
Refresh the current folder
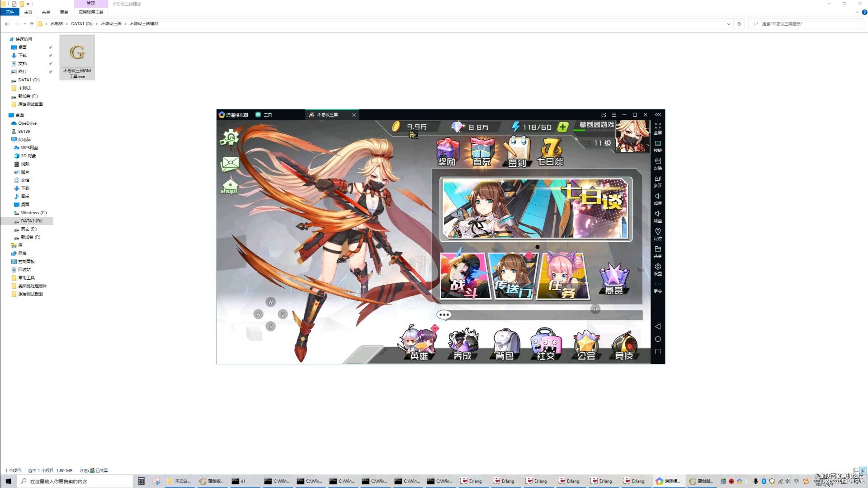click(x=739, y=24)
